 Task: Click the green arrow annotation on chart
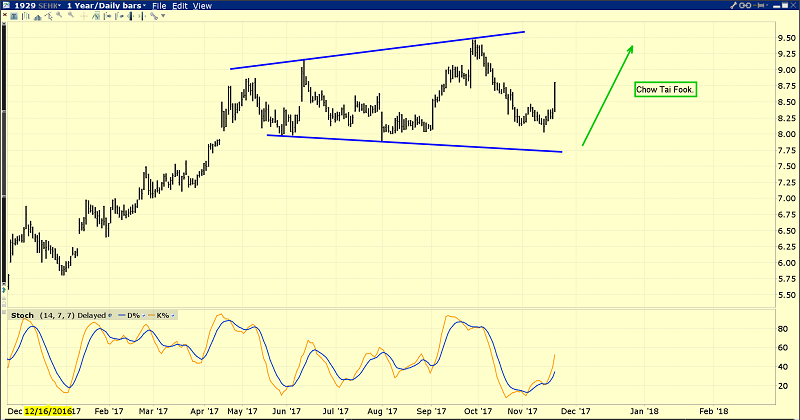tap(608, 95)
